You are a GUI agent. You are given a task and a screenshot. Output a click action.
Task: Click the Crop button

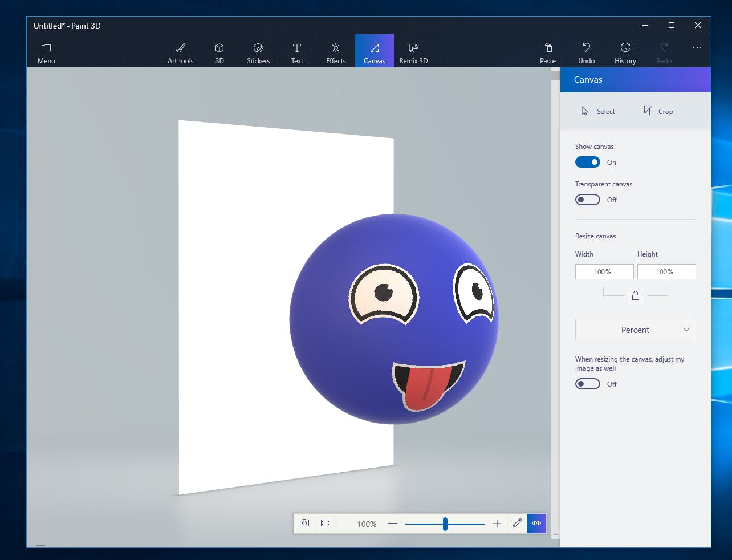pos(658,111)
